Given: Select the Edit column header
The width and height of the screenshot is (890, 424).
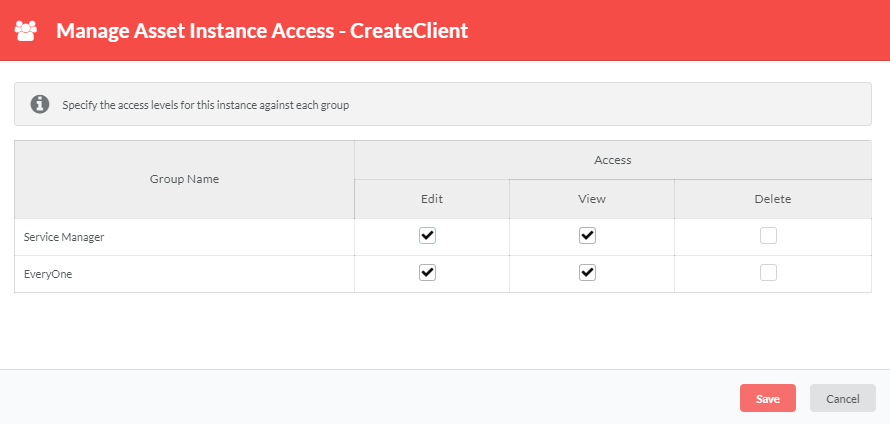Looking at the screenshot, I should pos(432,199).
